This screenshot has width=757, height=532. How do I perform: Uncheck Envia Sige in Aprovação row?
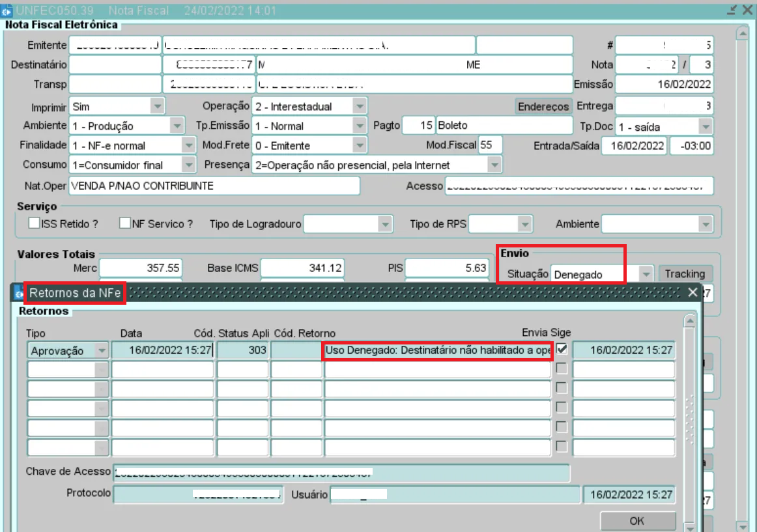[x=562, y=349]
